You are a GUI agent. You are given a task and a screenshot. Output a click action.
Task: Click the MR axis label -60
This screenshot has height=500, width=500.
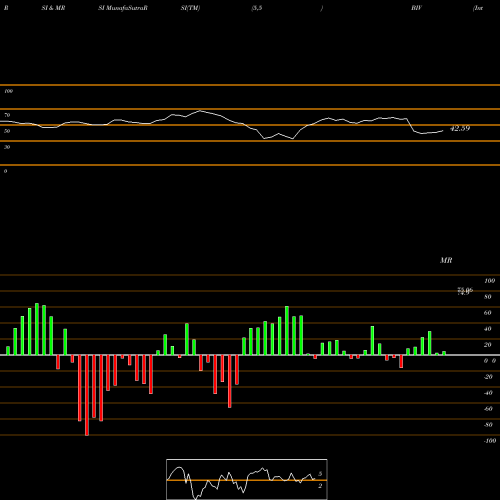pyautogui.click(x=488, y=409)
